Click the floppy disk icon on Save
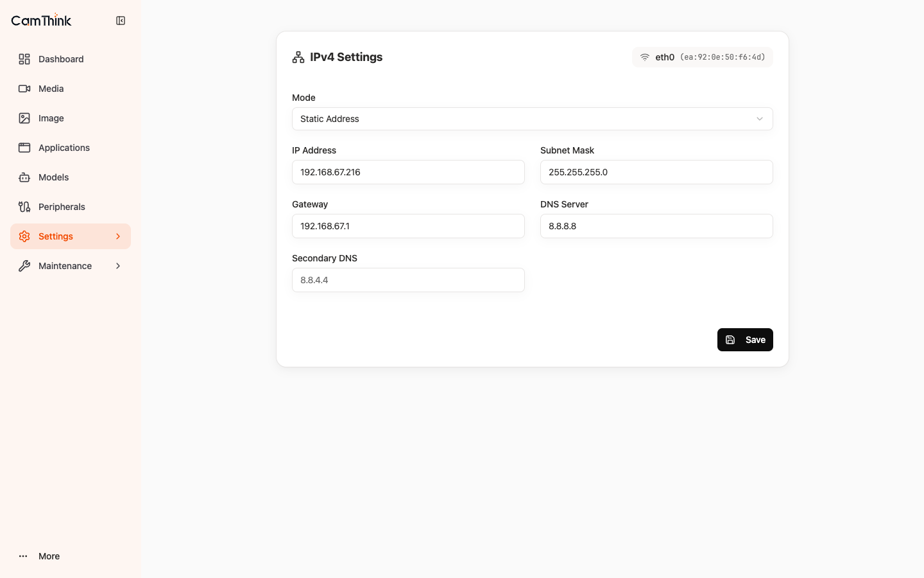 (x=730, y=340)
